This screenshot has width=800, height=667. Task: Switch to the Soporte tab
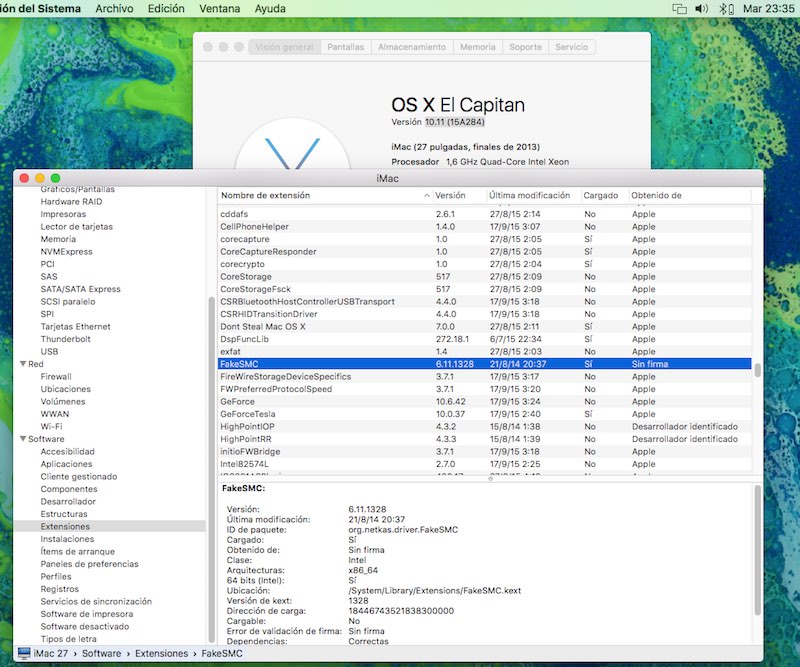click(x=526, y=47)
